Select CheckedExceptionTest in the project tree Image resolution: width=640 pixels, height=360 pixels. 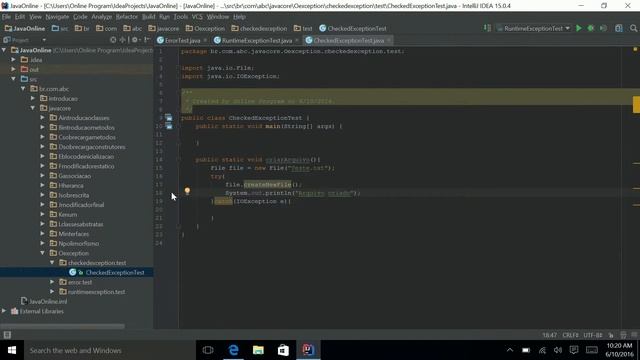click(115, 273)
